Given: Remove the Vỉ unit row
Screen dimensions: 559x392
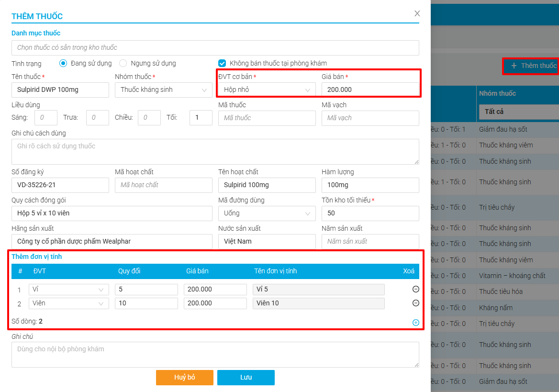Looking at the screenshot, I should (x=415, y=289).
